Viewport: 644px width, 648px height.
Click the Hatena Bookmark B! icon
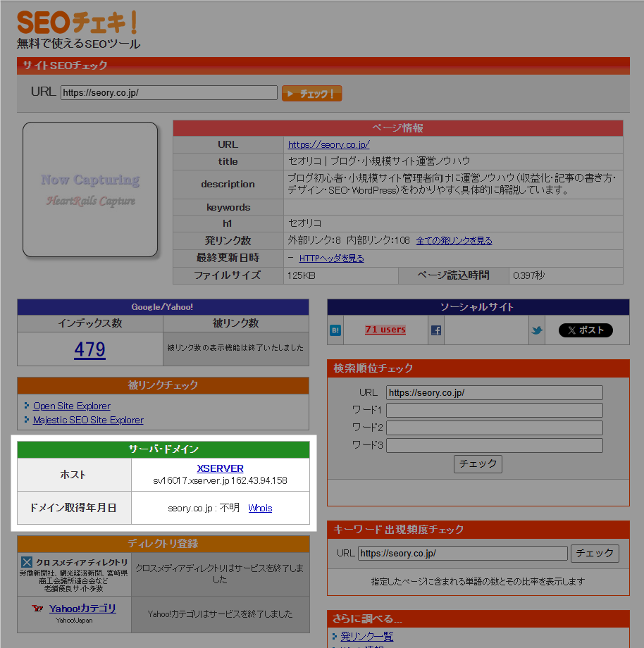click(x=335, y=330)
